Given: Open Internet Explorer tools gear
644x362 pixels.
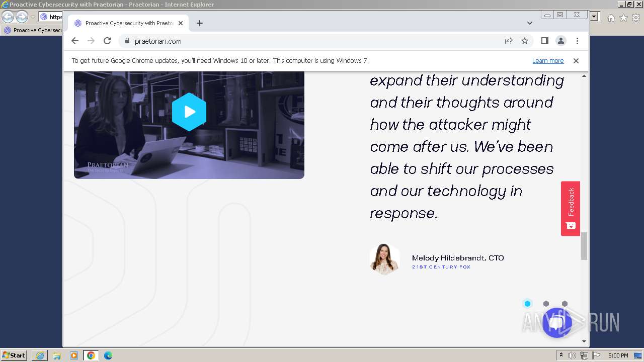Looking at the screenshot, I should point(636,18).
